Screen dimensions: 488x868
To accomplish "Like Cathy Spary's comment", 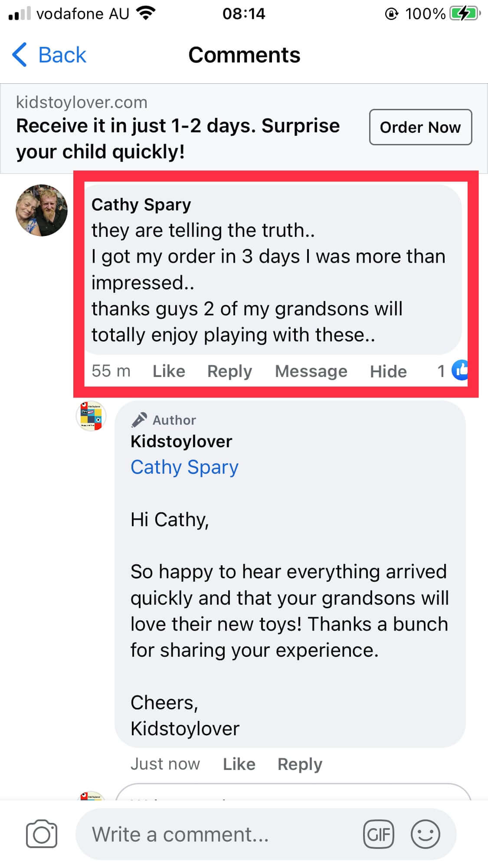I will coord(169,371).
